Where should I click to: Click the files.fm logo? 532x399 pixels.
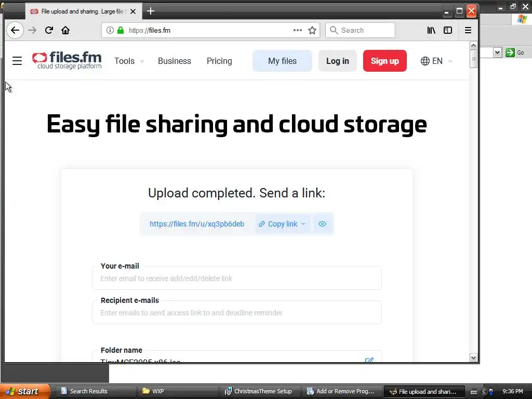pyautogui.click(x=67, y=60)
